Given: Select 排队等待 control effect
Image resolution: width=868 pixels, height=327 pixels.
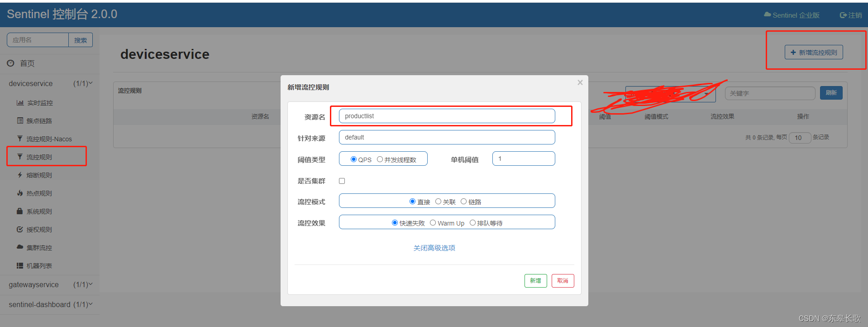Looking at the screenshot, I should coord(472,223).
